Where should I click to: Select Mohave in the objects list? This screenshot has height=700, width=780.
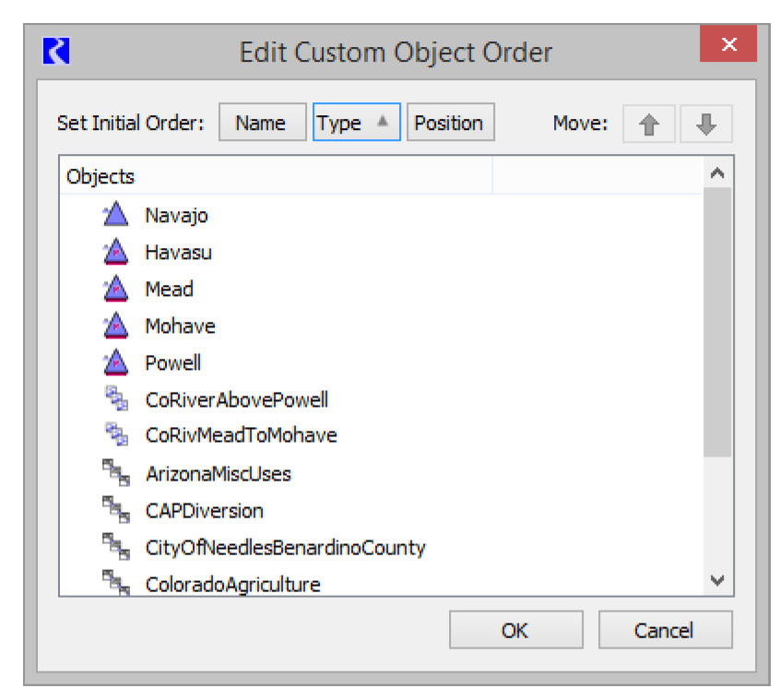(180, 326)
